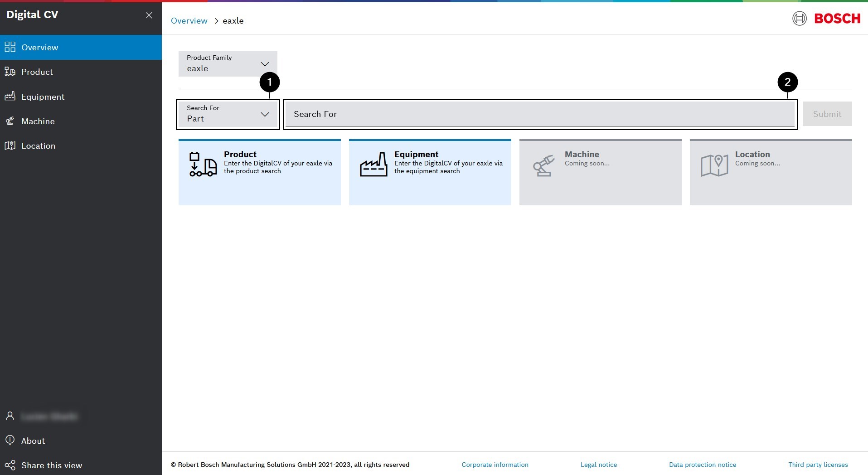Close the Digital CV sidebar with X
Viewport: 868px width, 475px height.
point(149,15)
